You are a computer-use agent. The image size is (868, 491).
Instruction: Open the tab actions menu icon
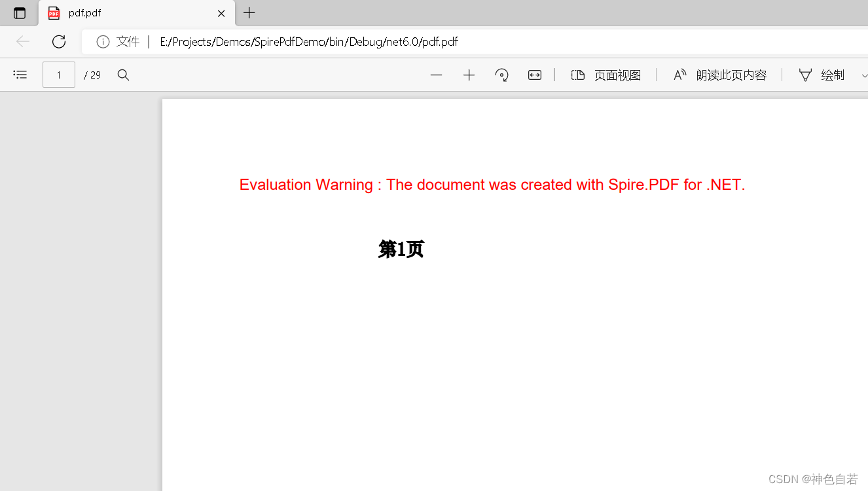20,13
